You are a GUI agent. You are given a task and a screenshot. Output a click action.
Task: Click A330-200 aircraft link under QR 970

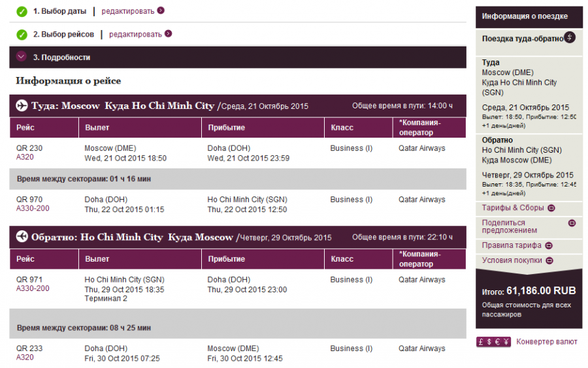(33, 209)
